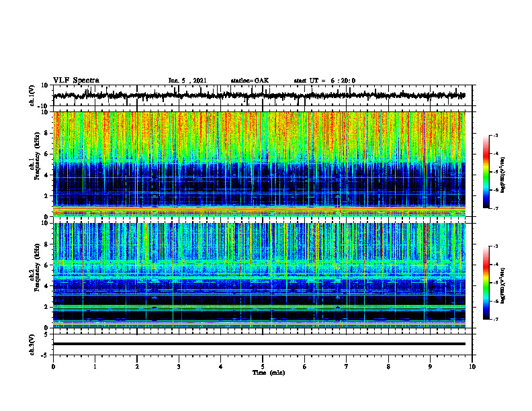The height and width of the screenshot is (411, 532).
Task: Click the 'ch.3(V)' axis label
Action: click(x=32, y=345)
